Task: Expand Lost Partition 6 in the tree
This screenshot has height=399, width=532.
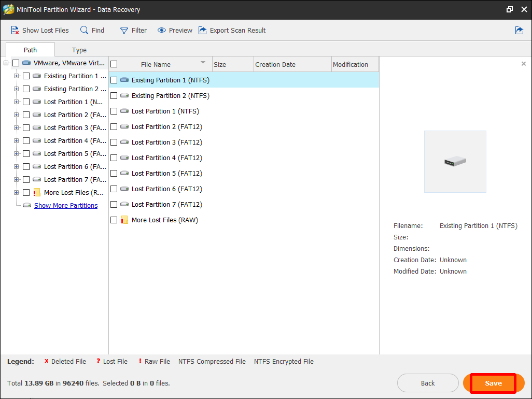Action: (x=16, y=166)
